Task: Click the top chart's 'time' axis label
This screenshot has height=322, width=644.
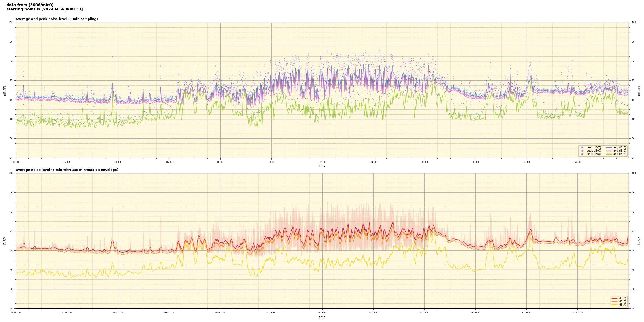Action: tap(322, 166)
